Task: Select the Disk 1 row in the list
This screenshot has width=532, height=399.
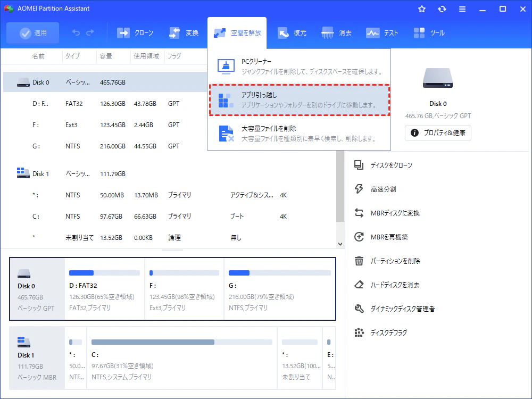Action: coord(170,174)
